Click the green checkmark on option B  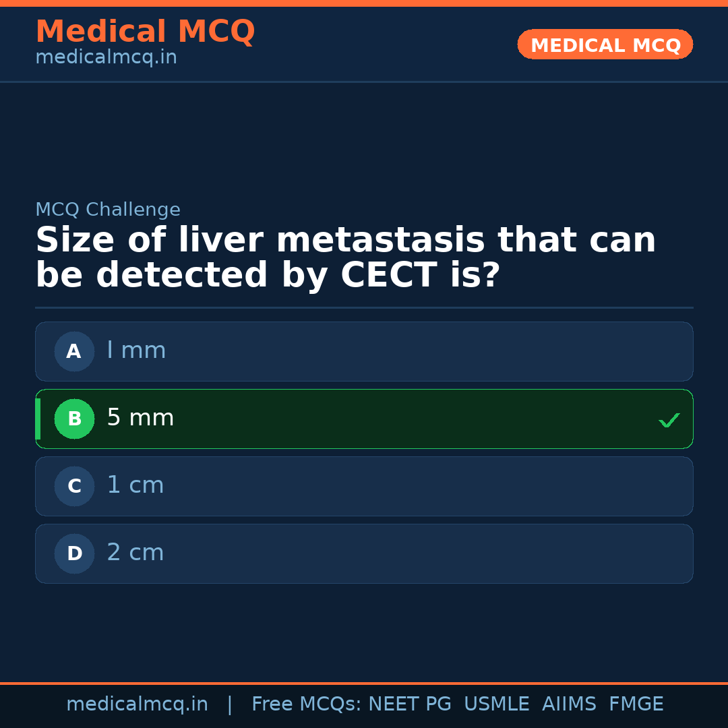click(669, 420)
